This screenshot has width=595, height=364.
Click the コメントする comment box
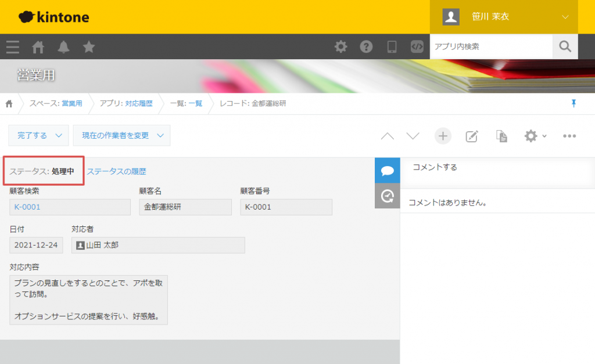[x=497, y=173]
